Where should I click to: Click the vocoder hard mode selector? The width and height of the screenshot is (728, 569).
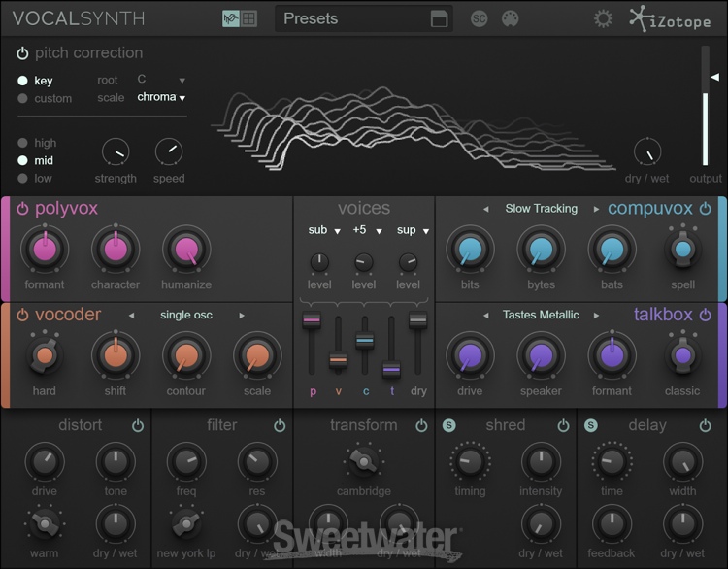[x=45, y=355]
